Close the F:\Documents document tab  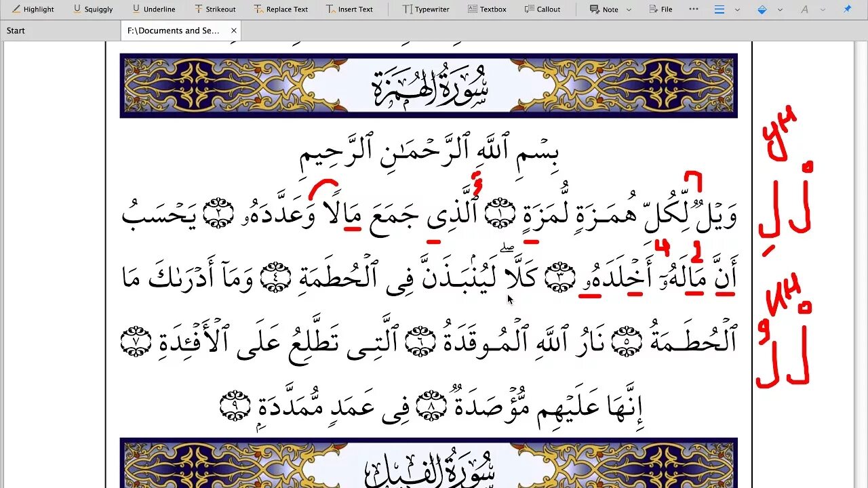234,30
